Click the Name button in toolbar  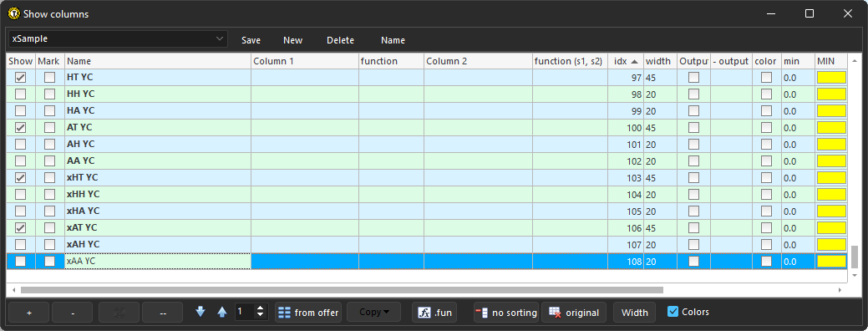click(x=393, y=40)
